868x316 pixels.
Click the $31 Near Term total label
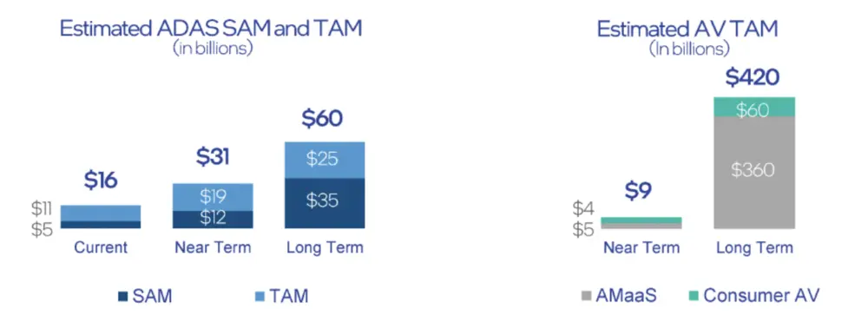(x=213, y=157)
